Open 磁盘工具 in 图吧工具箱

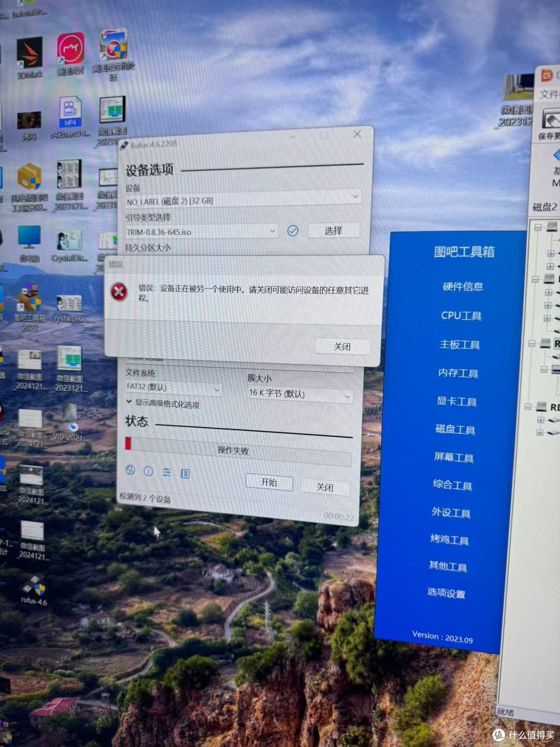(455, 430)
